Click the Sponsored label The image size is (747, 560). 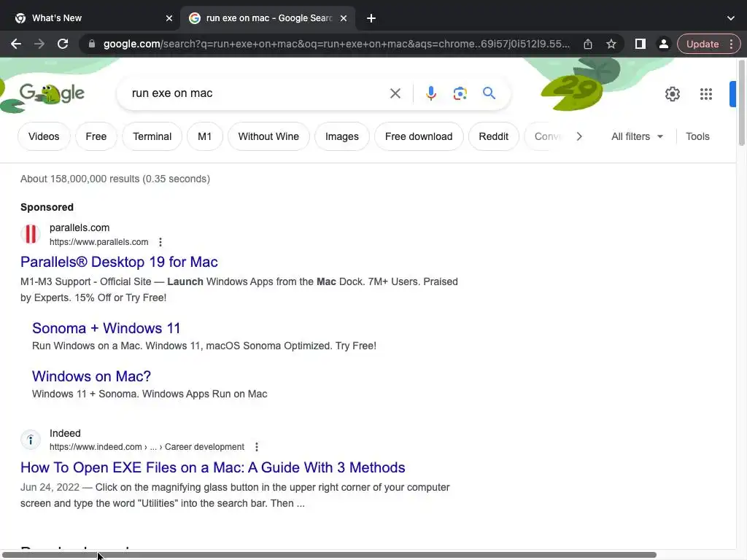47,207
